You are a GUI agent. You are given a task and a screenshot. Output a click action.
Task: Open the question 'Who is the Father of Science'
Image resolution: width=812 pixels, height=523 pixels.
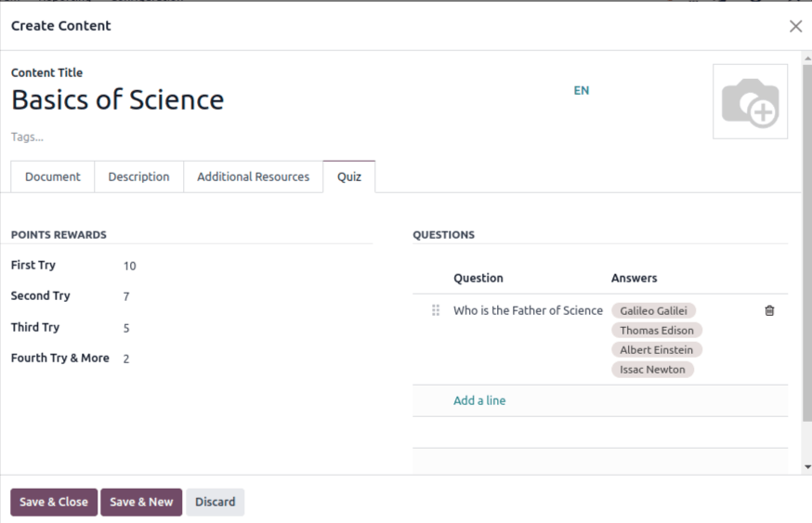coord(529,310)
